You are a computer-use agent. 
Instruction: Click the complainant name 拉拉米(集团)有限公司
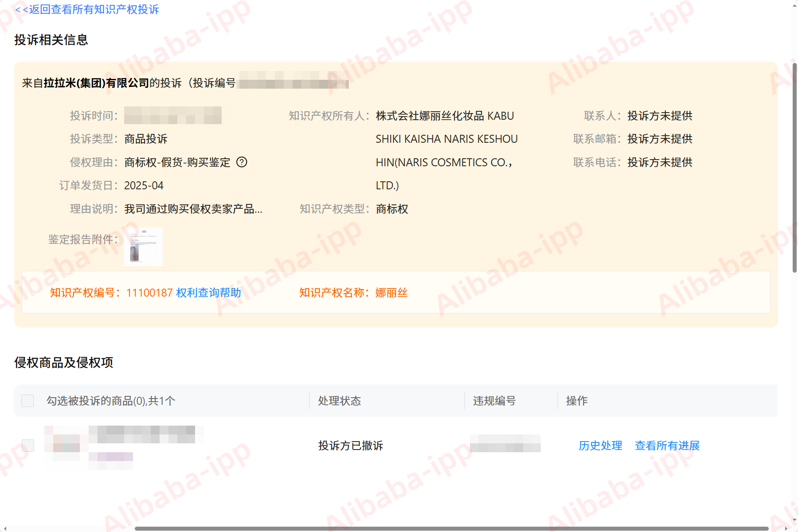pos(96,83)
